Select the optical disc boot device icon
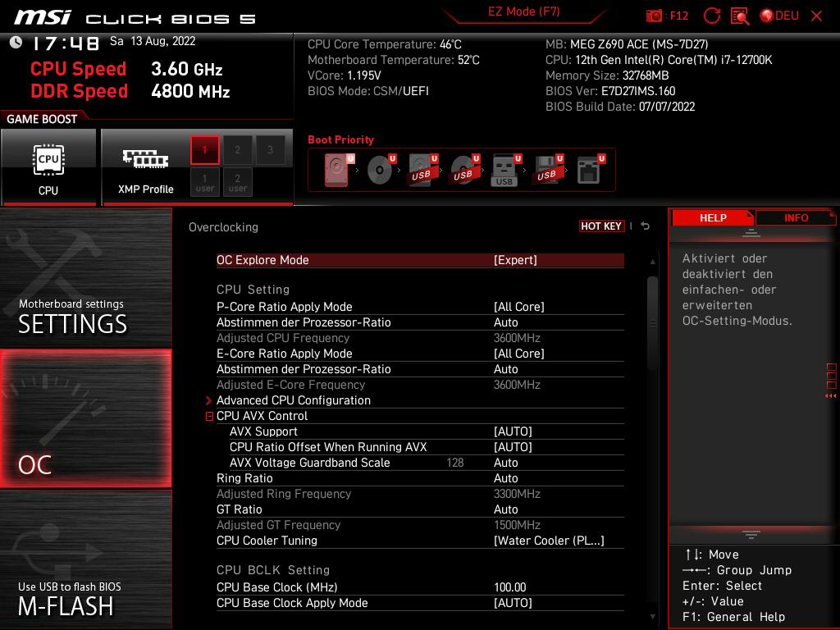The width and height of the screenshot is (840, 630). point(381,170)
